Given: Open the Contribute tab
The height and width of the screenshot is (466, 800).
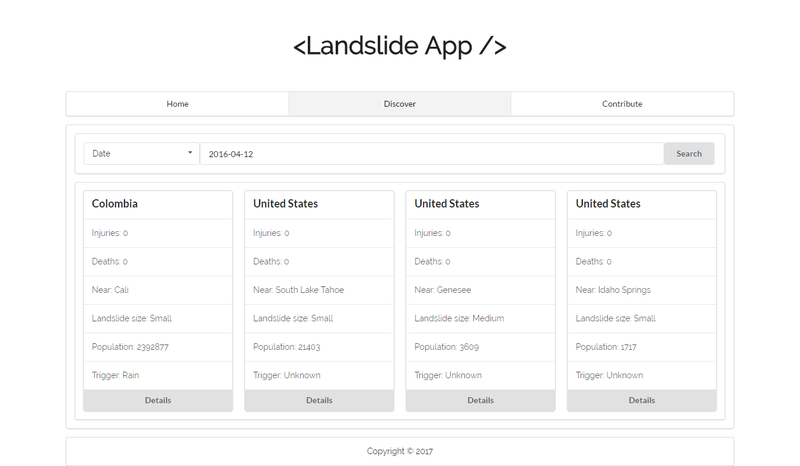Looking at the screenshot, I should [622, 104].
